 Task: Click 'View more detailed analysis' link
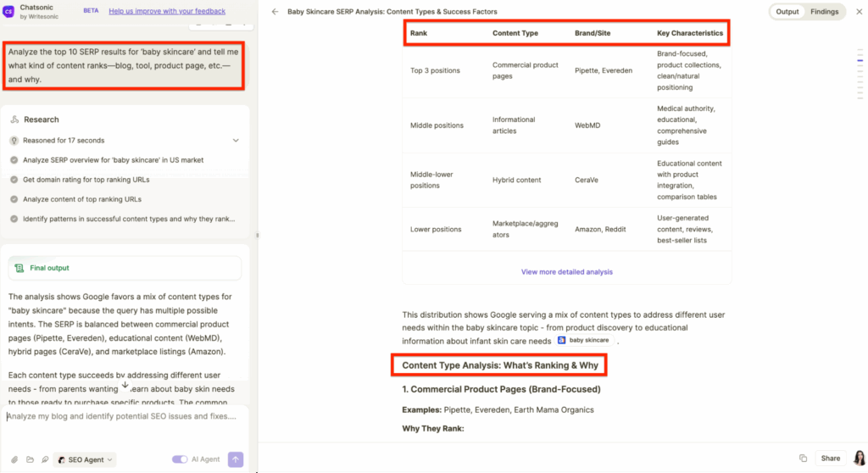coord(566,272)
